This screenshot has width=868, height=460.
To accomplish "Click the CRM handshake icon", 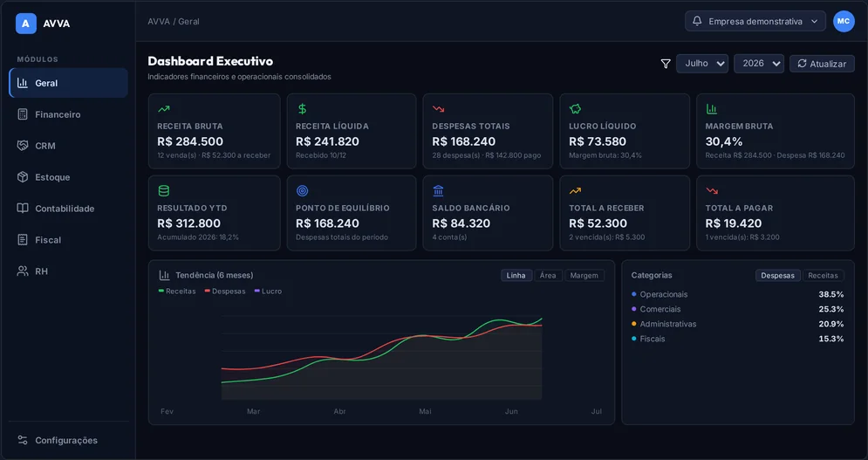I will [x=23, y=146].
